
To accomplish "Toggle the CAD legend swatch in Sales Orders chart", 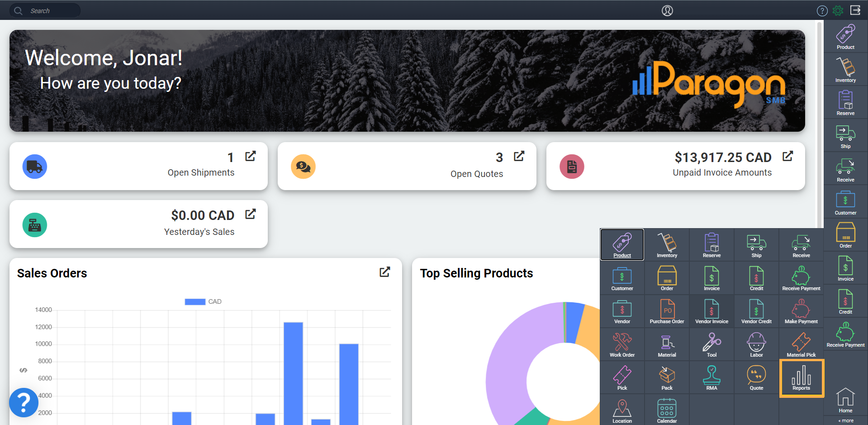I will point(195,301).
